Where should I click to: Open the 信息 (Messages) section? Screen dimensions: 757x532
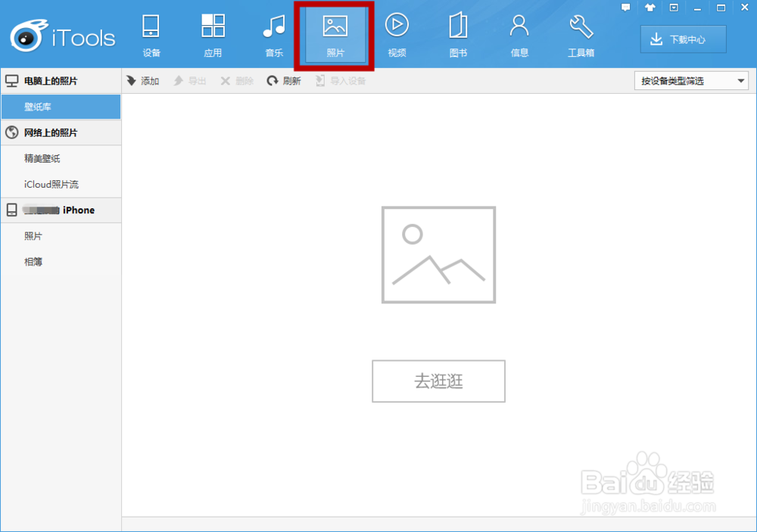click(519, 34)
